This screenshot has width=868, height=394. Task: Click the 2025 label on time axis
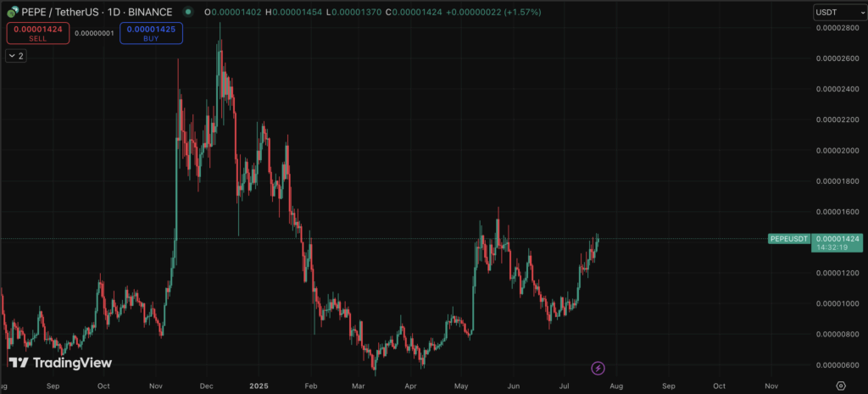[x=259, y=386]
